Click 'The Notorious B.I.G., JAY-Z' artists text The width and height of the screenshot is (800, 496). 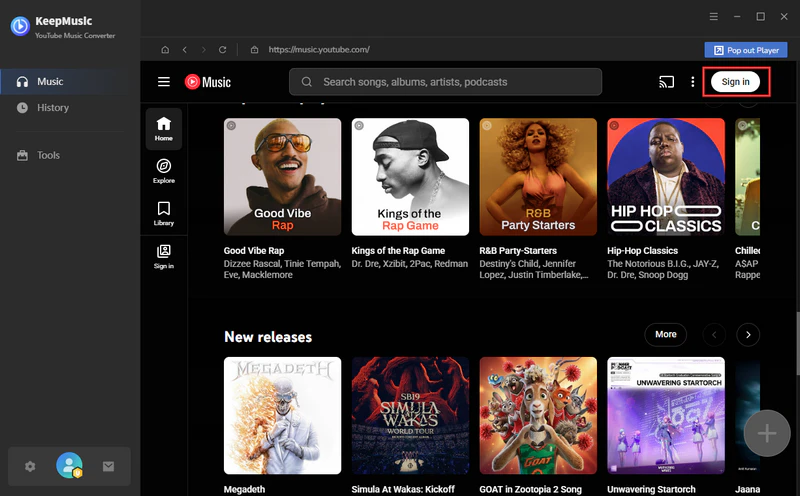(x=663, y=264)
